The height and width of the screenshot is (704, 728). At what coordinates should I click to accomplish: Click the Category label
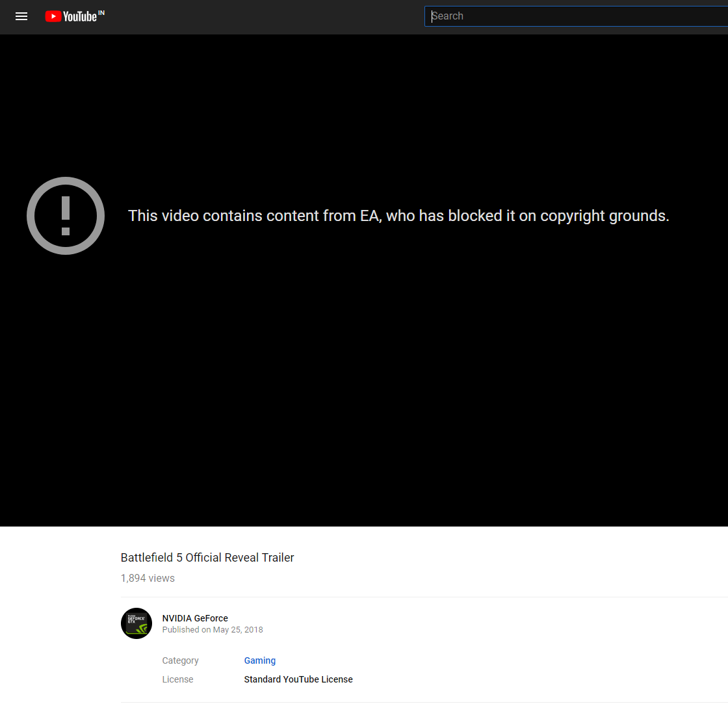[180, 660]
